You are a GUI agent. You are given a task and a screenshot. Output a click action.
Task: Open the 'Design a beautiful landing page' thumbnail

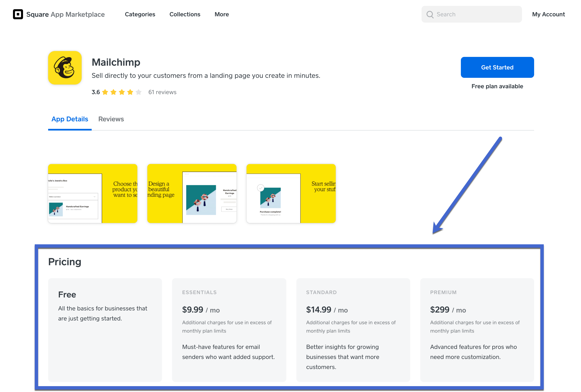pos(192,193)
